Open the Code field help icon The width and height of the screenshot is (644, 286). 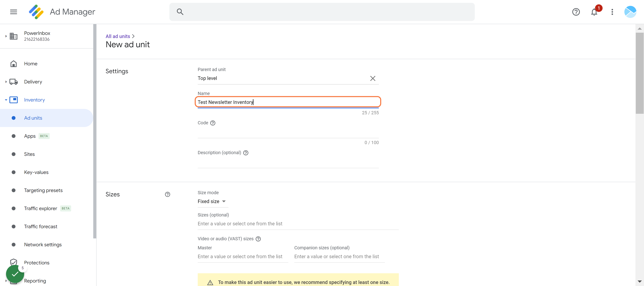pos(212,123)
